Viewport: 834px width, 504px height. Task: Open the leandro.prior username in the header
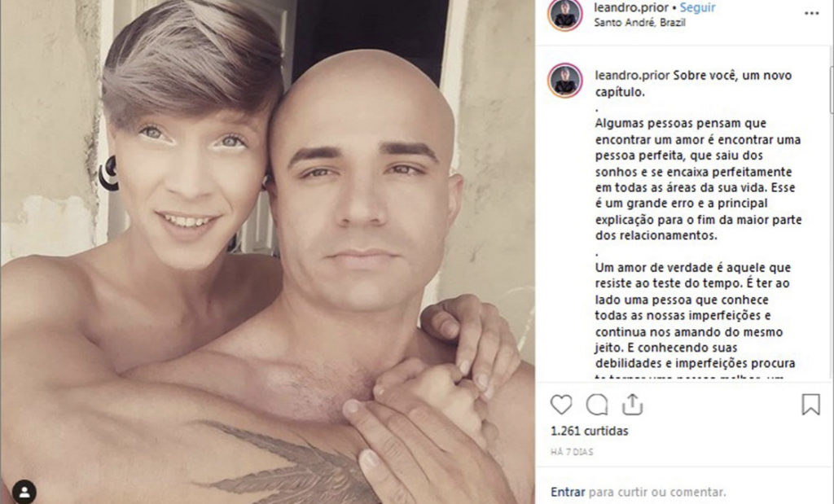(631, 7)
